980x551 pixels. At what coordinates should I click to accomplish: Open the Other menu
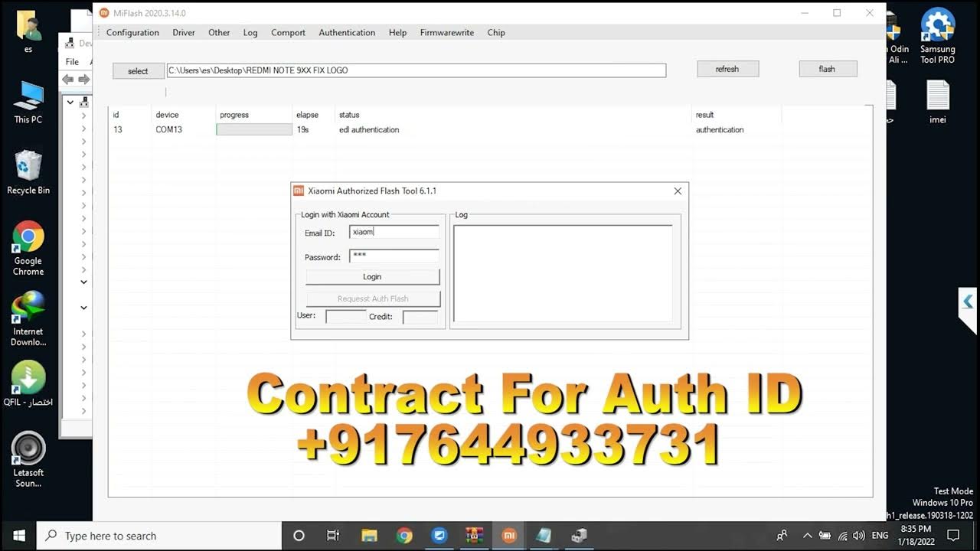(x=219, y=33)
